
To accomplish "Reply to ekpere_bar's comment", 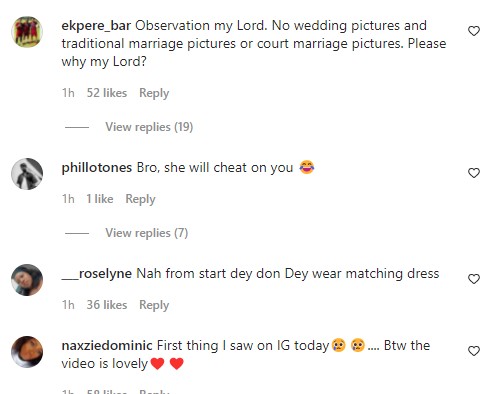I will pos(154,93).
